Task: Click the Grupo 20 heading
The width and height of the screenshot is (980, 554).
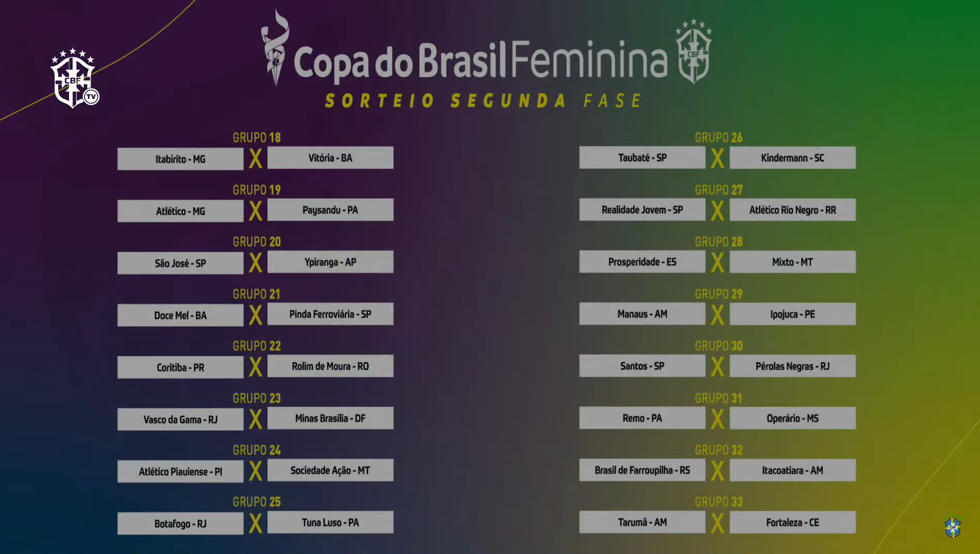Action: (257, 242)
